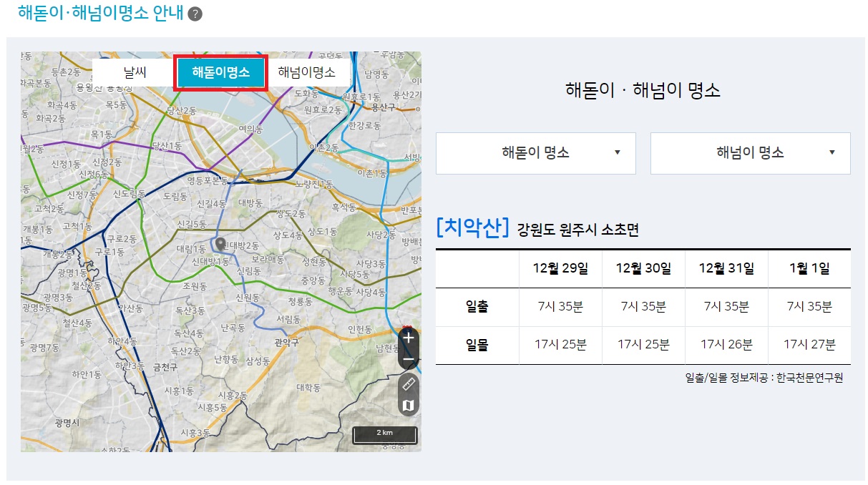Screen dimensions: 868x485
Task: Click the 2 km scale bar on the map
Action: 386,434
